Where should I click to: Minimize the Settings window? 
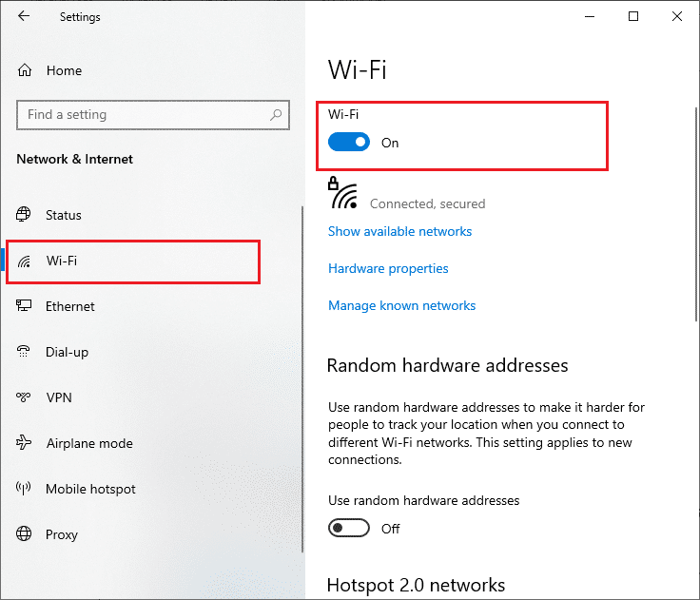[590, 16]
